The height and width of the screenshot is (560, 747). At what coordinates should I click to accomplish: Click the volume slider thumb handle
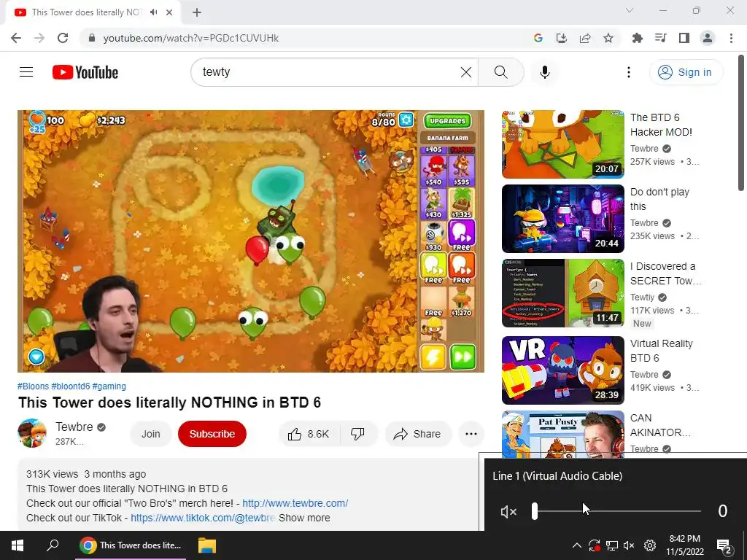(535, 511)
